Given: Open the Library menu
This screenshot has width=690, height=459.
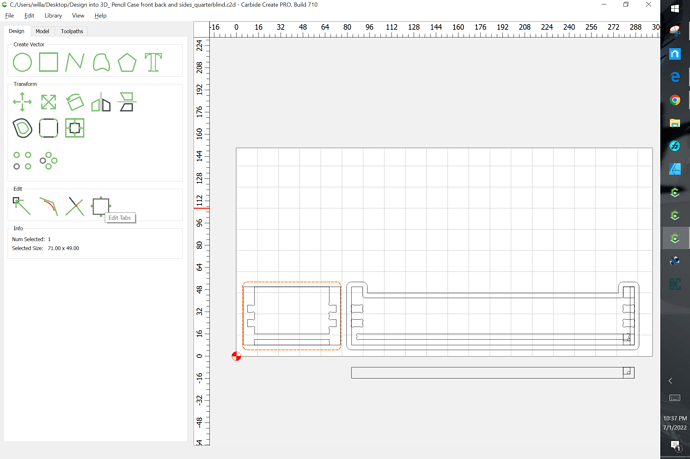Looking at the screenshot, I should pos(53,16).
